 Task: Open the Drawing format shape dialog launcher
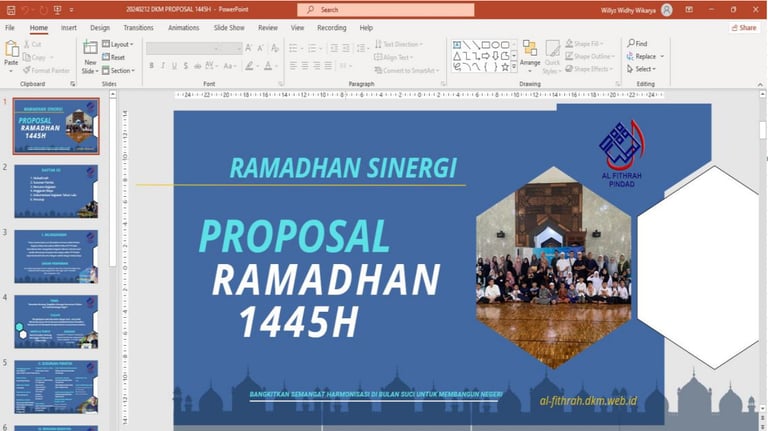(618, 84)
